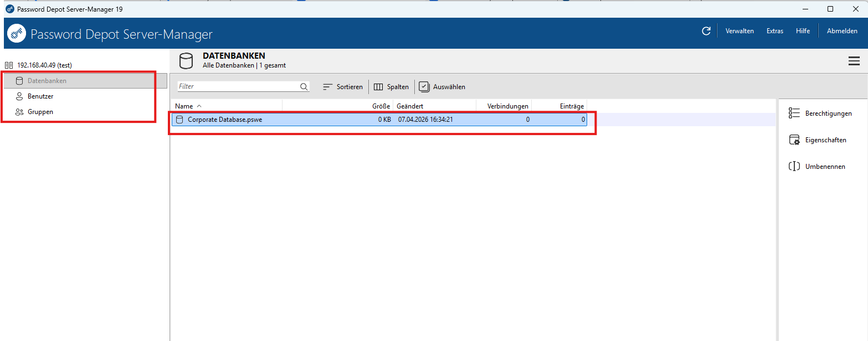868x341 pixels.
Task: Close the Password Depot Server-Manager window
Action: pyautogui.click(x=855, y=9)
